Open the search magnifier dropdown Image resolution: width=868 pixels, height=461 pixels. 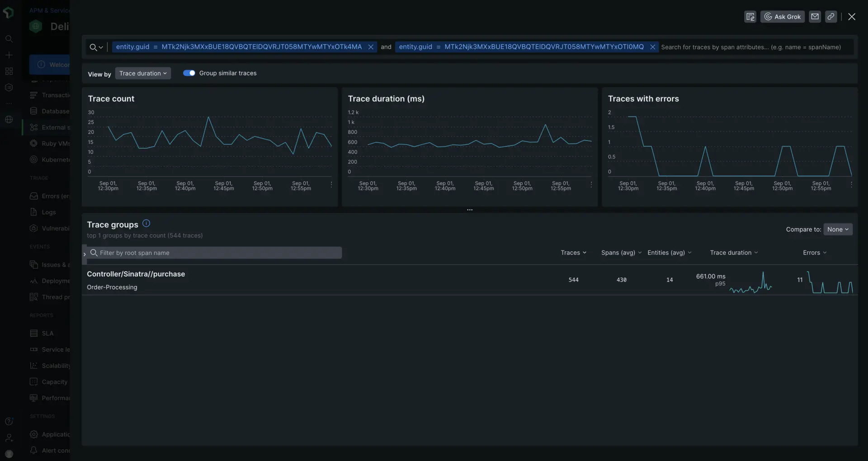pyautogui.click(x=96, y=47)
